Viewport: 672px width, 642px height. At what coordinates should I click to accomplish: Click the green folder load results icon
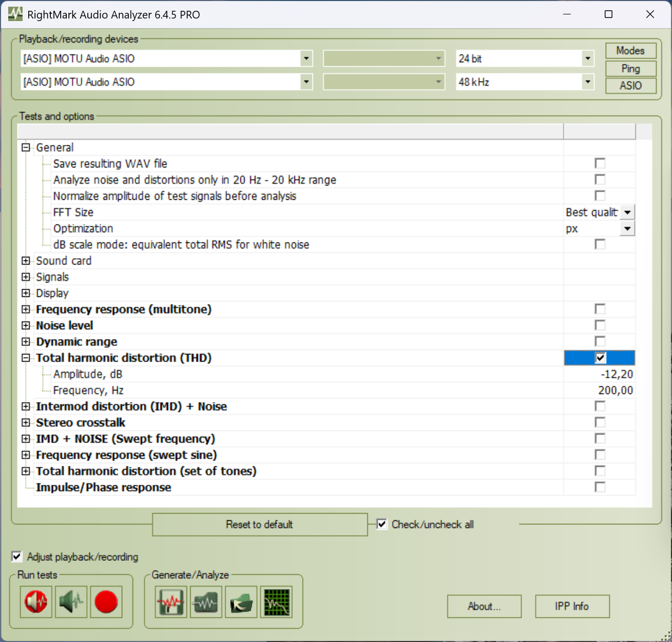coord(241,601)
